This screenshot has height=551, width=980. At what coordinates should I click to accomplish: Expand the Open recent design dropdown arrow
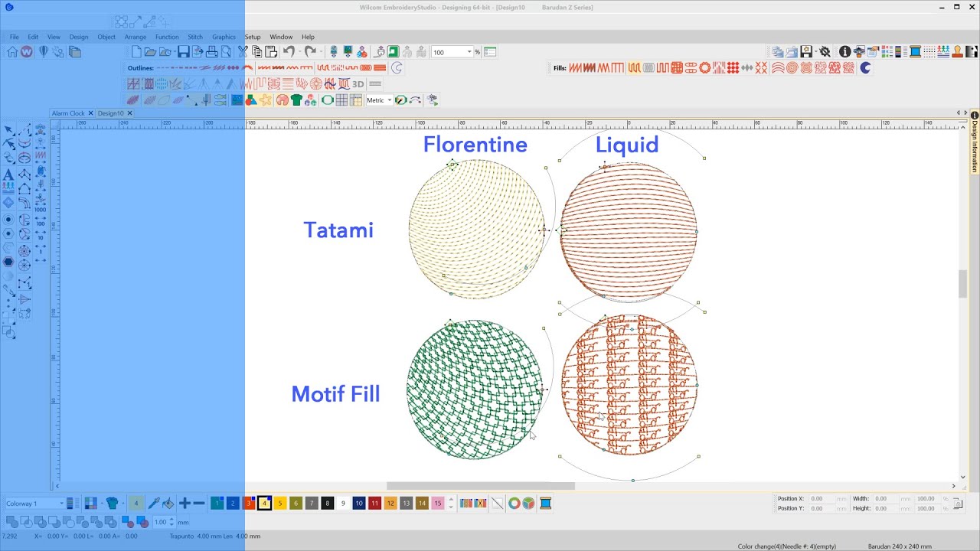175,52
